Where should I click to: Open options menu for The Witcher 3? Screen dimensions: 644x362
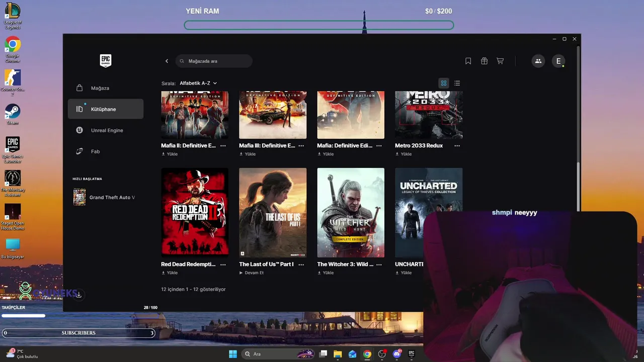click(379, 264)
